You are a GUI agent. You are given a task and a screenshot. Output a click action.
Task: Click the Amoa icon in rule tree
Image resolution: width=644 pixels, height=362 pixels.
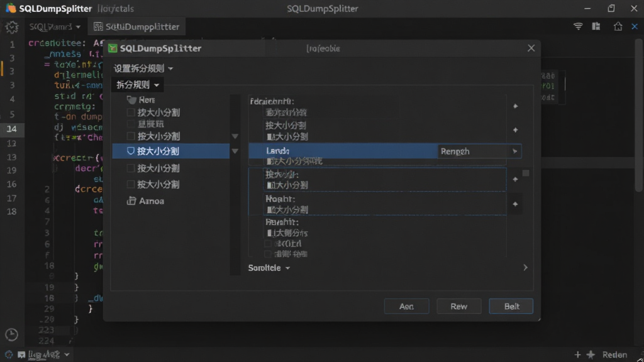pos(131,200)
